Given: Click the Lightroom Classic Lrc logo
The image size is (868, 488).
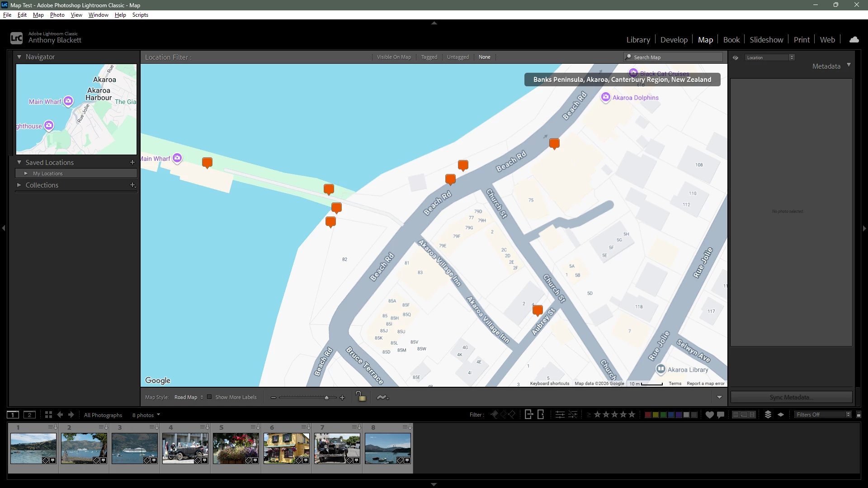Looking at the screenshot, I should coord(16,38).
